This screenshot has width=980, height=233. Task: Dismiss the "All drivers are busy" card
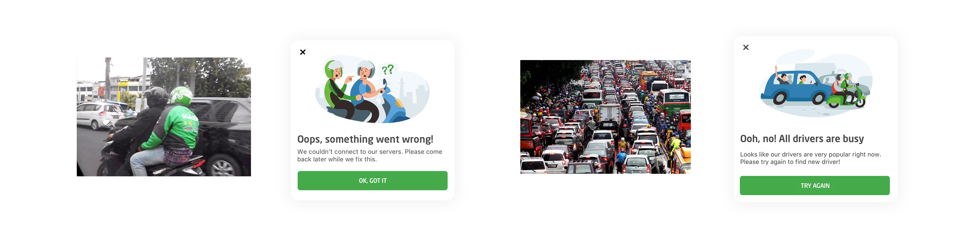click(x=746, y=47)
